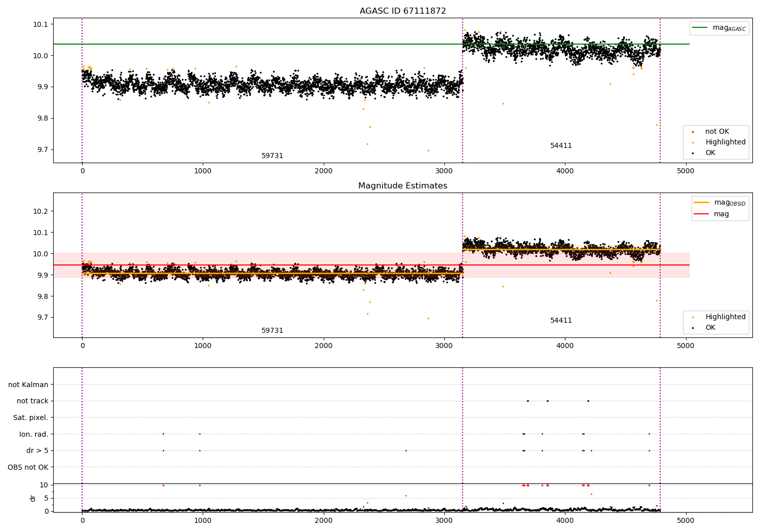Click the 54411 obsid label in the middle plot
The image size is (760, 532).
point(561,321)
